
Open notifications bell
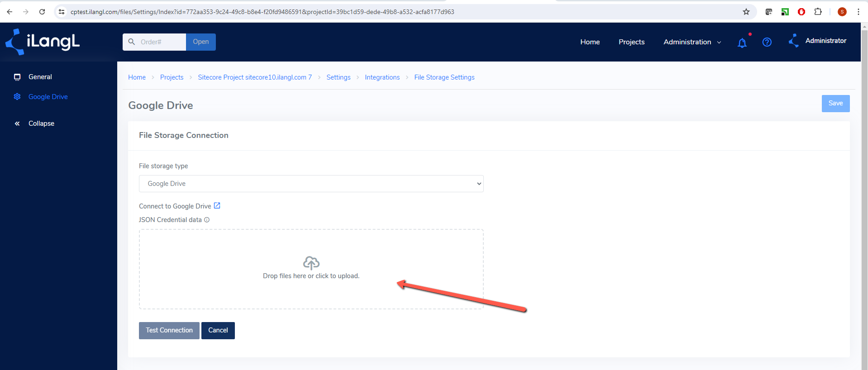[742, 43]
